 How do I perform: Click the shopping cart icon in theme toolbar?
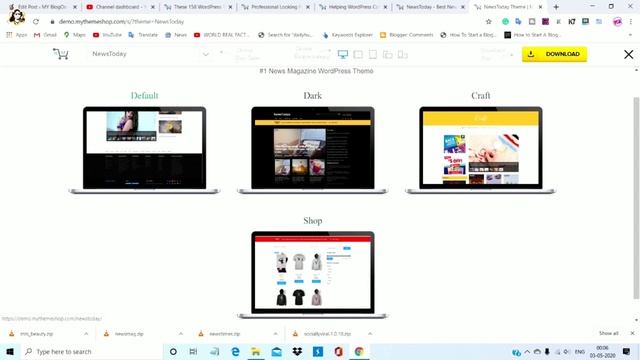(60, 54)
